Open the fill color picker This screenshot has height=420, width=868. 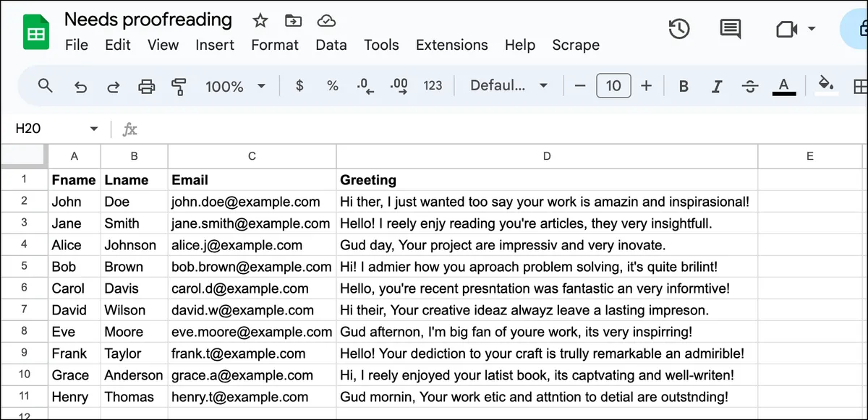click(826, 86)
